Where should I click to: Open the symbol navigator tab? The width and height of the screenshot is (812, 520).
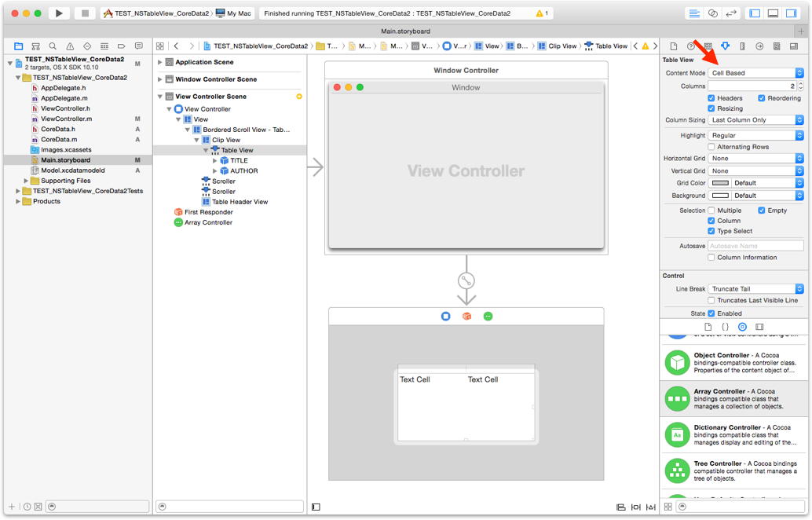pos(36,46)
